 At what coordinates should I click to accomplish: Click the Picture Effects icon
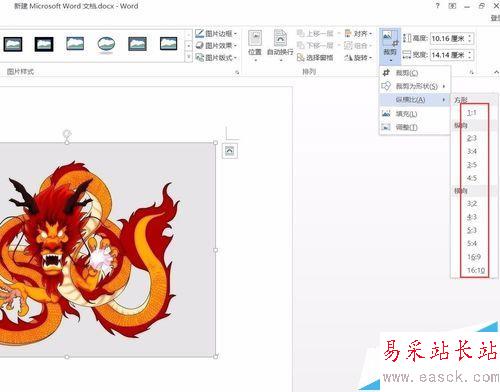click(199, 45)
